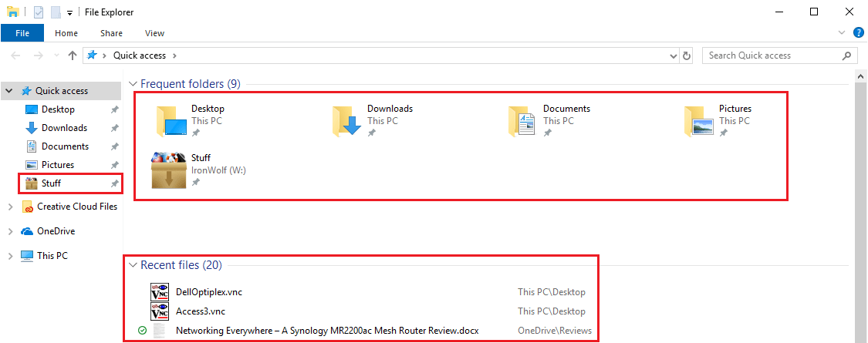Refresh the Quick access view

click(687, 55)
